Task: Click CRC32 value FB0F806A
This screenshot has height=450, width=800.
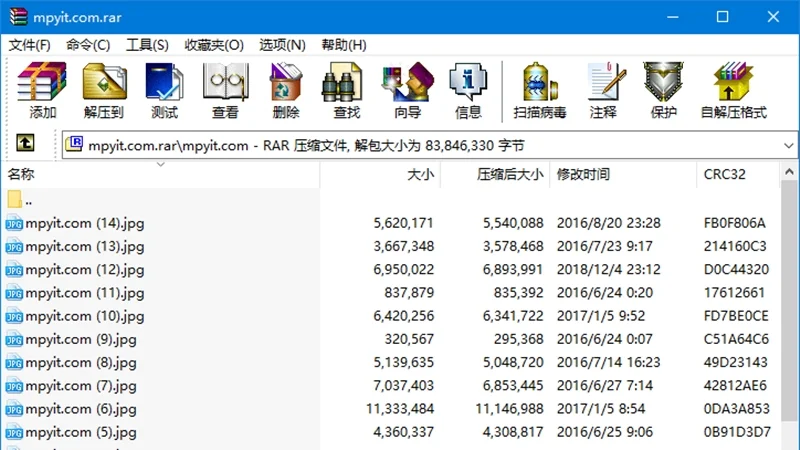Action: coord(735,223)
